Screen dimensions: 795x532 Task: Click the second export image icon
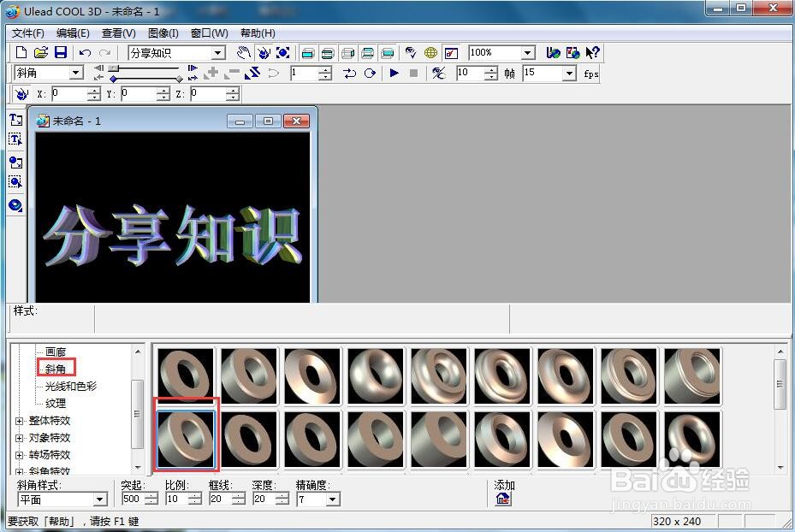[x=573, y=53]
